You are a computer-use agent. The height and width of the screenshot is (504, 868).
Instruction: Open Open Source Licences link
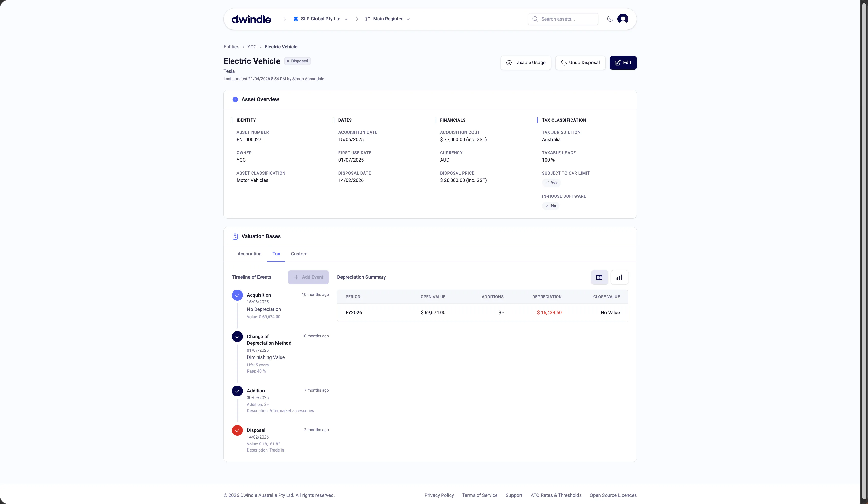tap(613, 495)
